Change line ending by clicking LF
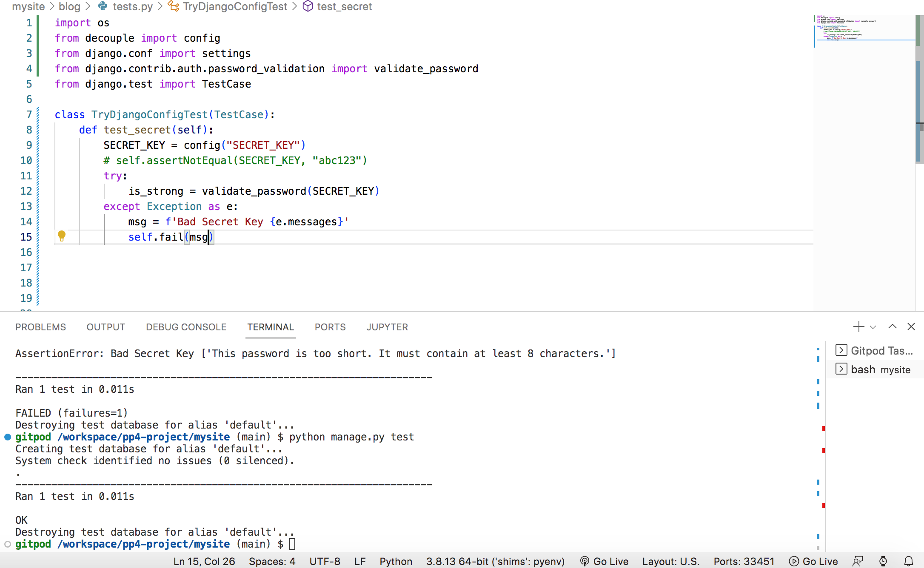 click(x=360, y=561)
